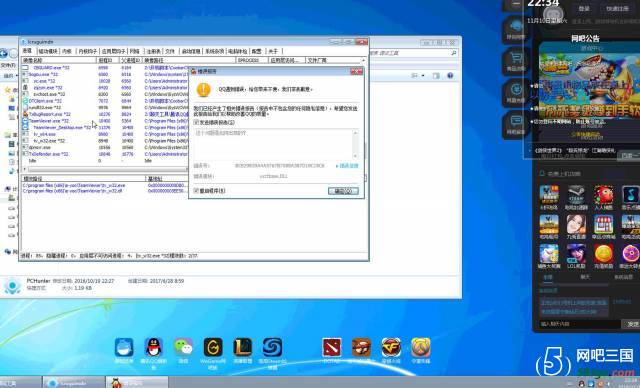Click the chat message input field
Viewport: 640px width, 388px height.
[x=580, y=324]
